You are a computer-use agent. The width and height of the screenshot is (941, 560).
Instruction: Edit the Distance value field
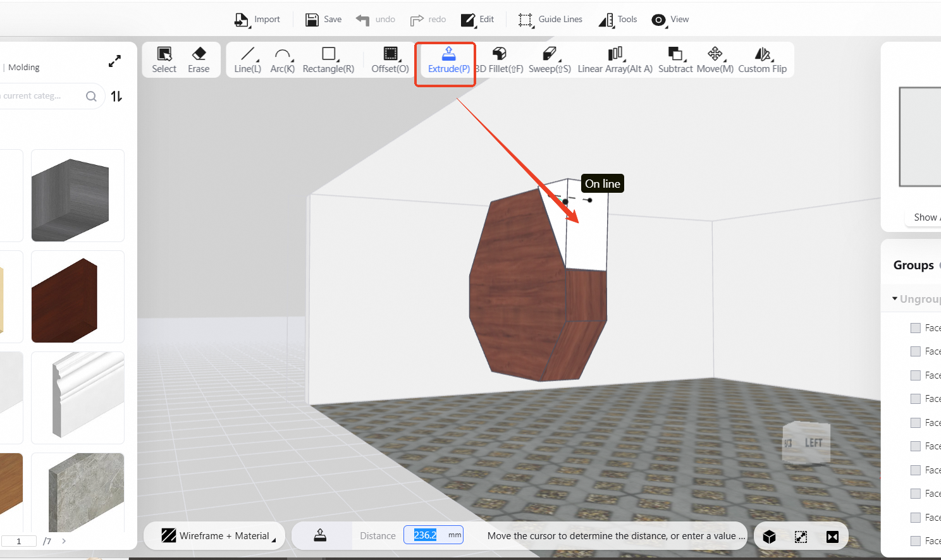(433, 535)
